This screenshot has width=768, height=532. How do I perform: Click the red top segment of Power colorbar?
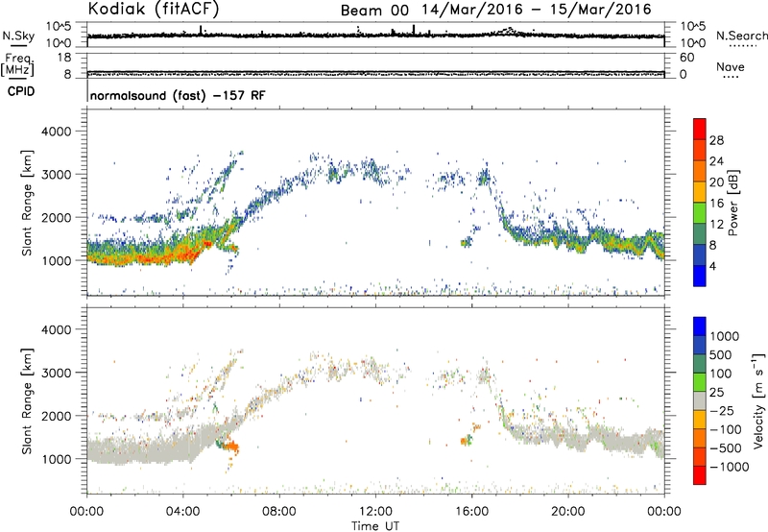point(700,129)
